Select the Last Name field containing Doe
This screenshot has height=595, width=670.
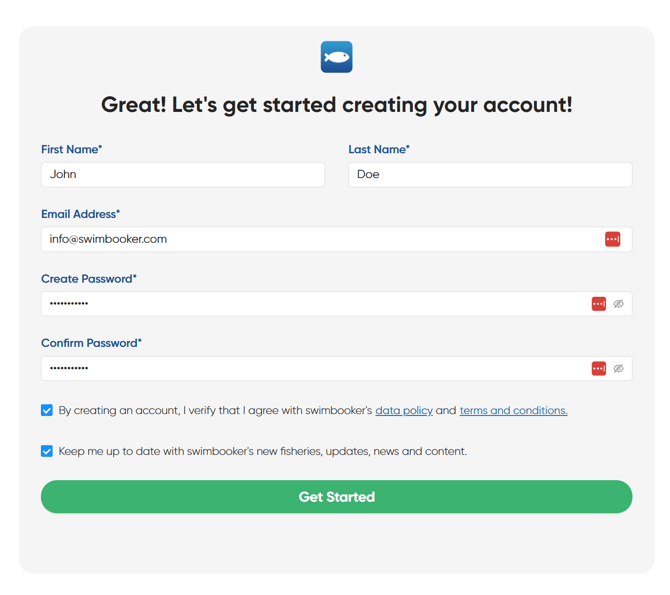click(x=489, y=174)
